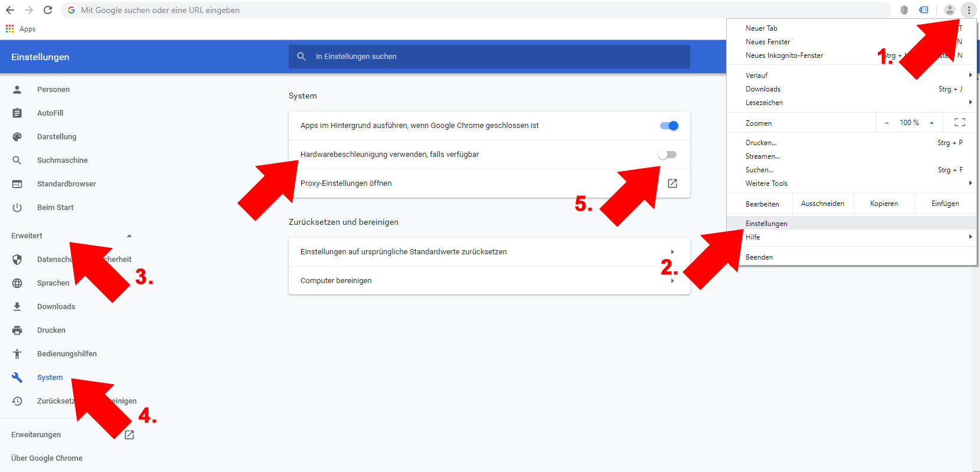Open the profile avatar icon

coord(950,10)
